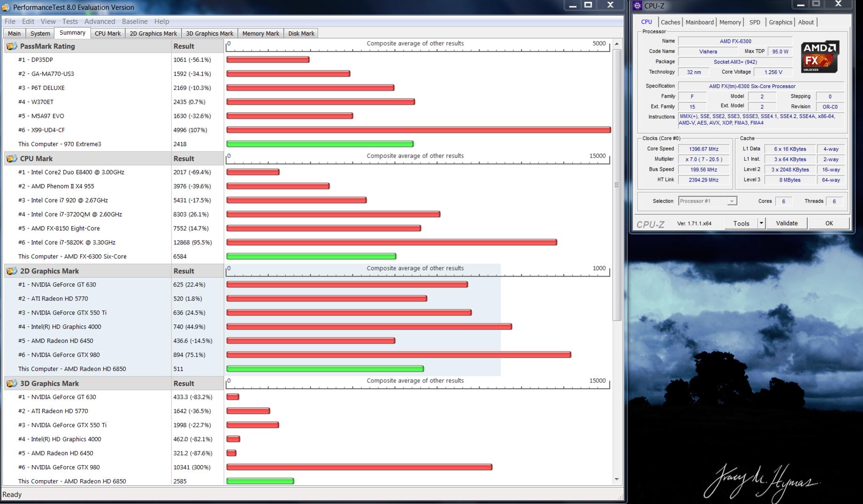Click the 3D result 10341 (300%) value
The height and width of the screenshot is (504, 863).
tap(192, 467)
